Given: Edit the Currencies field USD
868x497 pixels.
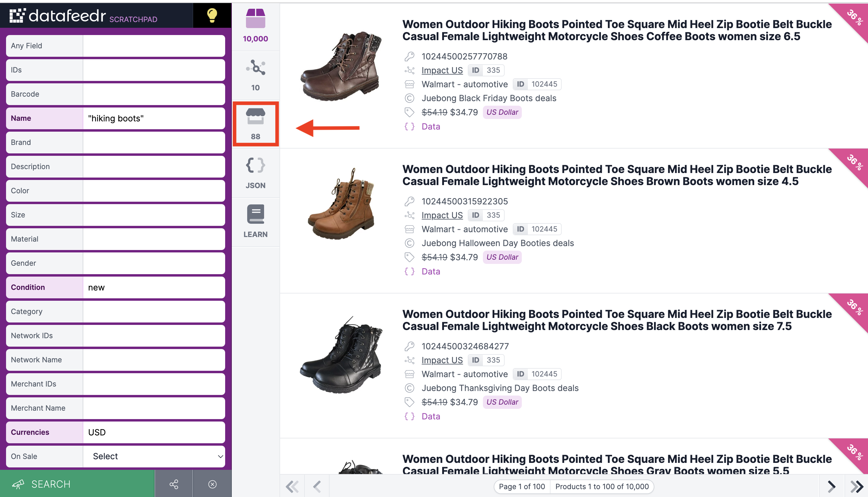Looking at the screenshot, I should [154, 432].
